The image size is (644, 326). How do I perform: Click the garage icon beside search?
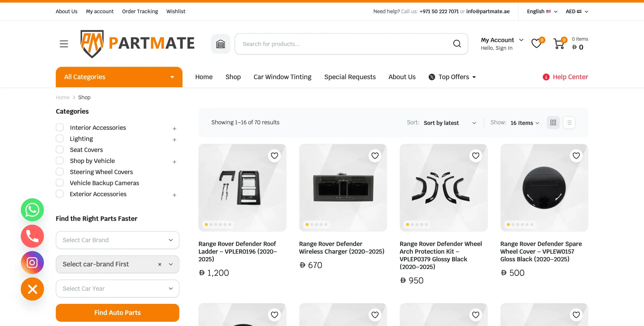220,44
